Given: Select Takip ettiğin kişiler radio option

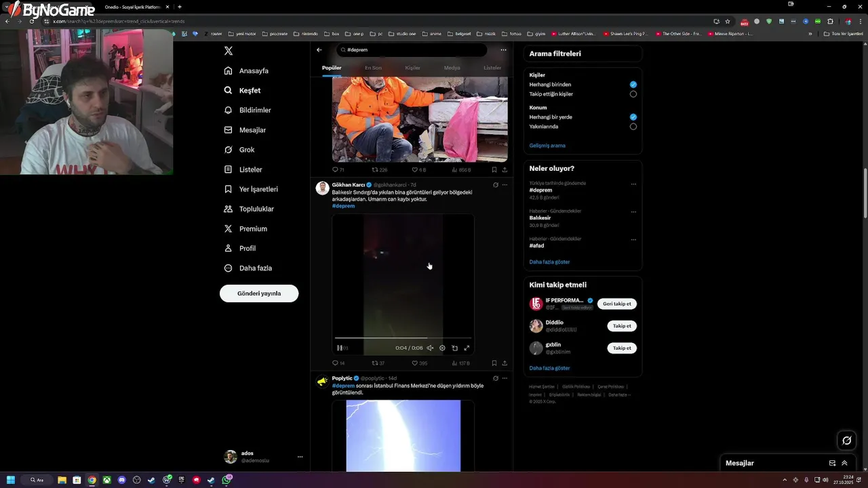Looking at the screenshot, I should 633,94.
